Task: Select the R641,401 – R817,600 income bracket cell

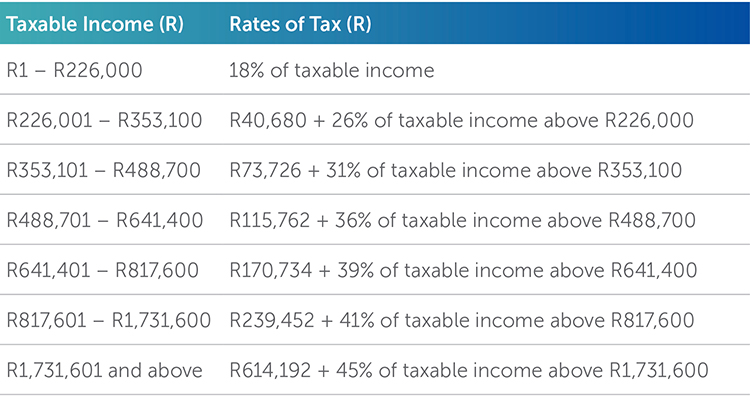Action: click(x=104, y=271)
